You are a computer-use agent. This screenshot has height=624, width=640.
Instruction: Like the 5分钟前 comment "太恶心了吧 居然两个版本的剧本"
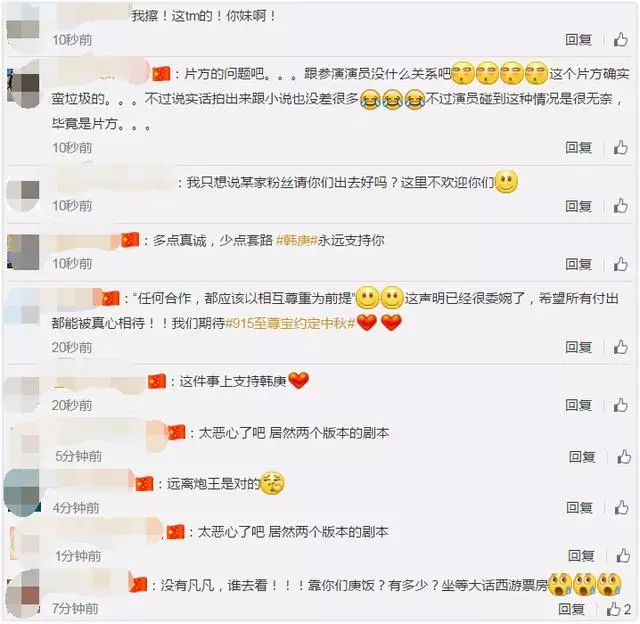(x=624, y=457)
